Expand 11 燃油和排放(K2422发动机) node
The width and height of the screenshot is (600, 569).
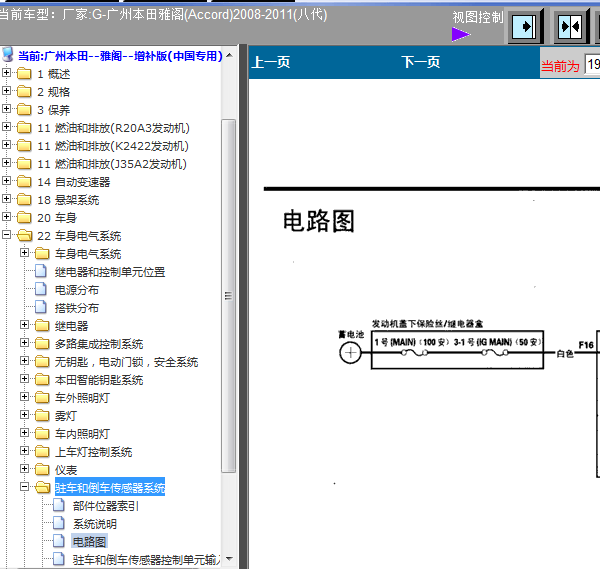tap(6, 144)
